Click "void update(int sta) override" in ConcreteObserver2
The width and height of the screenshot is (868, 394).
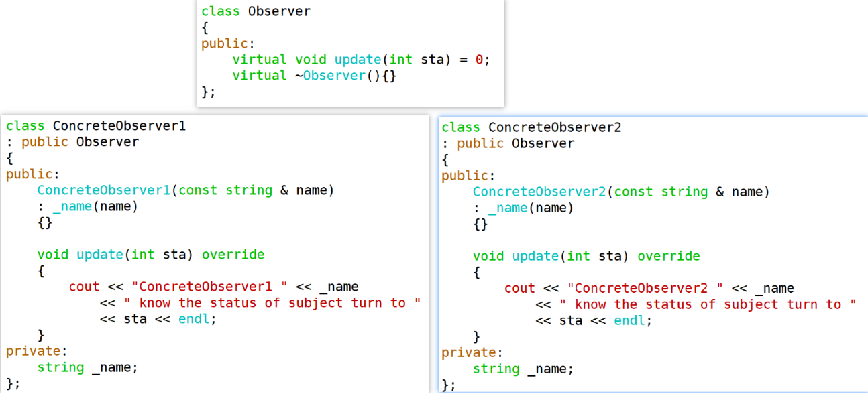[x=586, y=256]
